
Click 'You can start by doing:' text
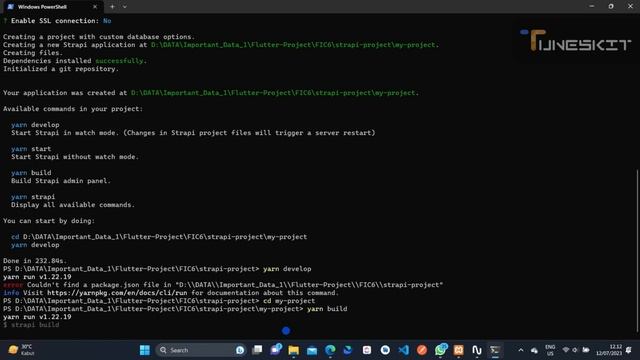pos(49,220)
